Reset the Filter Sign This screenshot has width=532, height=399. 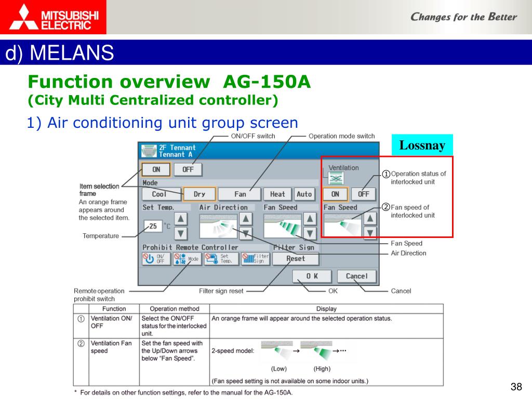296,259
